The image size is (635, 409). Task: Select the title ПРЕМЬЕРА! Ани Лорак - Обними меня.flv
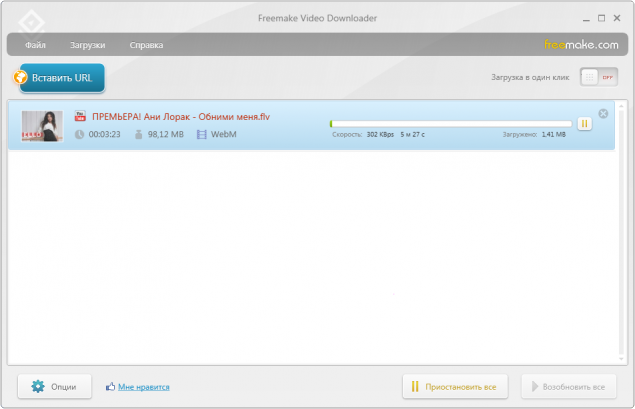click(x=181, y=117)
